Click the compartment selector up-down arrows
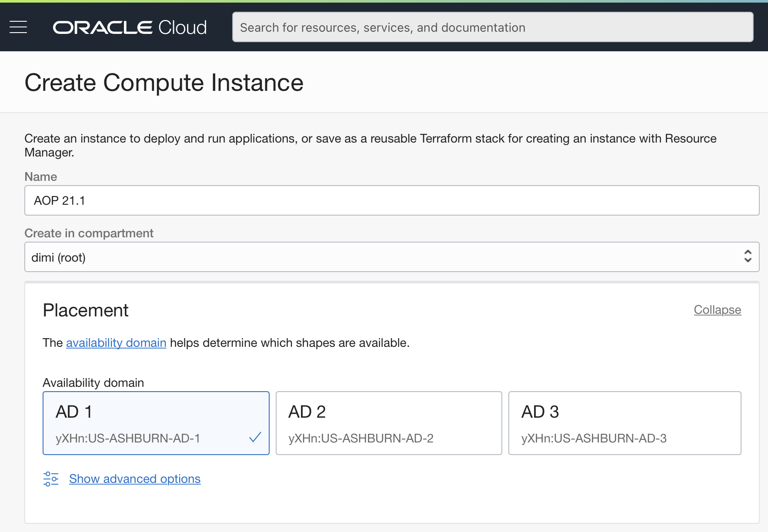This screenshot has height=532, width=768. point(748,256)
